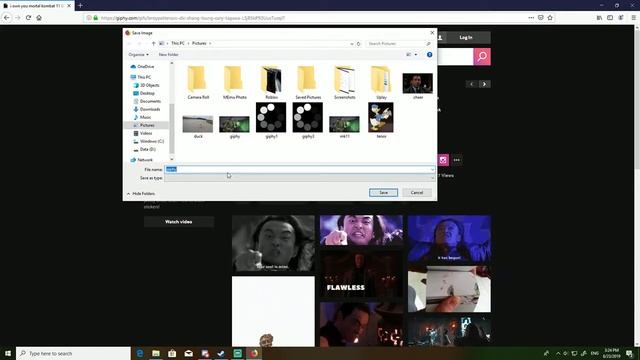This screenshot has height=360, width=640.
Task: Open the three-dot more options on Giphy
Action: coord(457,160)
